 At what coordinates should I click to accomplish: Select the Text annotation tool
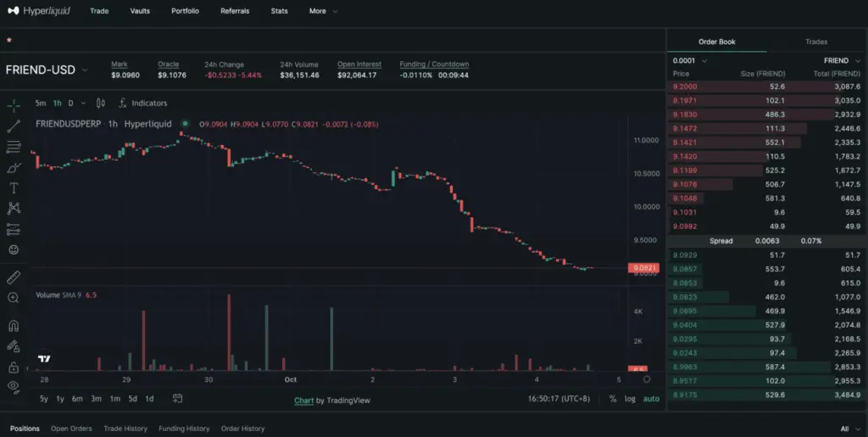pyautogui.click(x=14, y=188)
